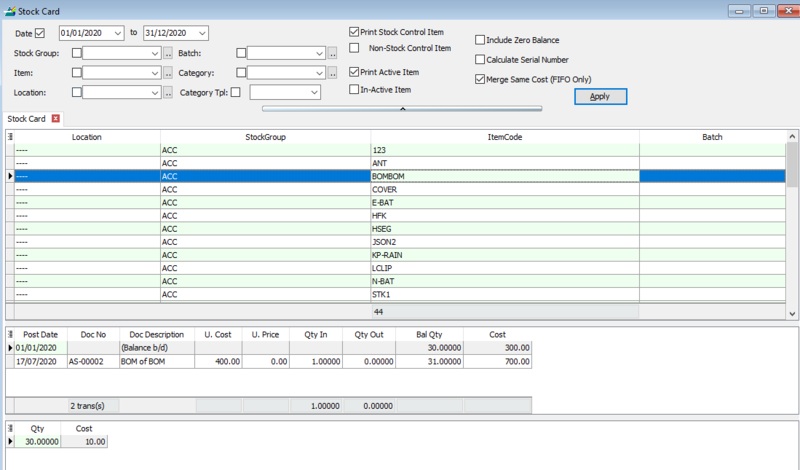The width and height of the screenshot is (800, 470).
Task: Check the Calculate Serial Number option
Action: 480,59
